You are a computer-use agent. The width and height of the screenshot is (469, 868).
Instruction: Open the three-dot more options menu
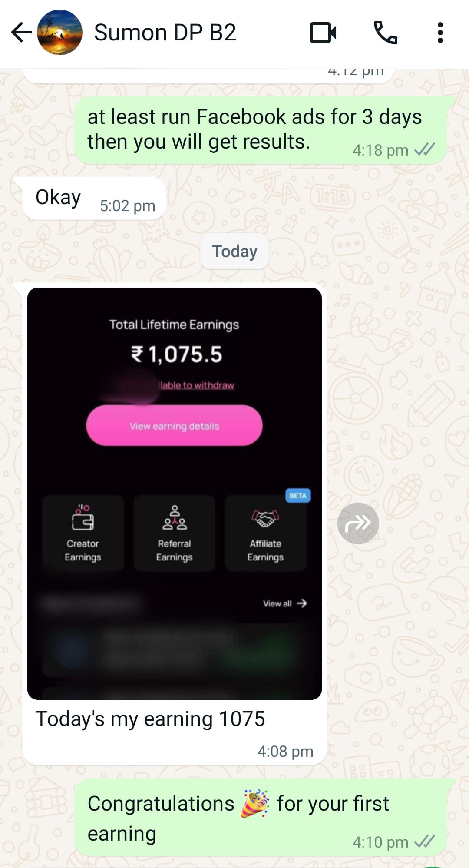(440, 33)
